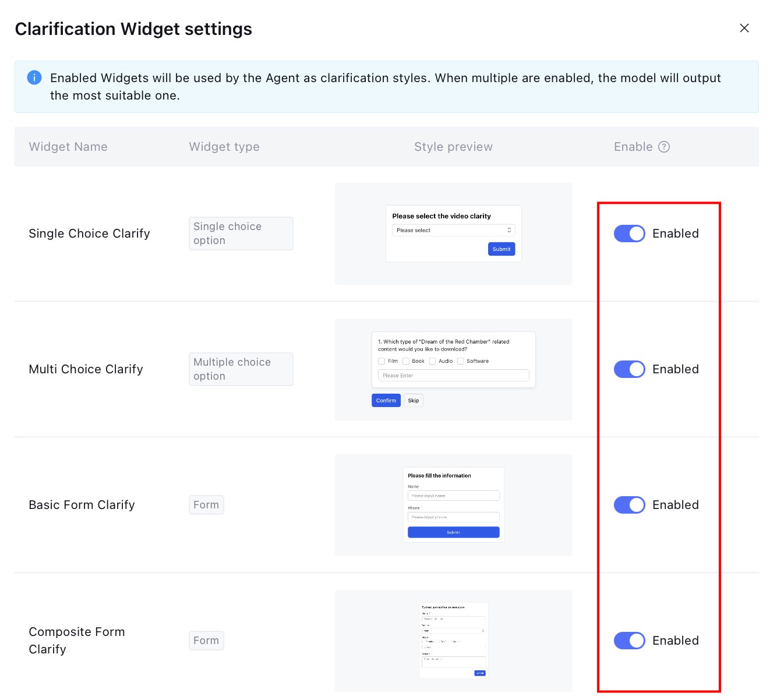Tick the Audio checkbox in preview
The height and width of the screenshot is (700, 777).
coord(433,361)
